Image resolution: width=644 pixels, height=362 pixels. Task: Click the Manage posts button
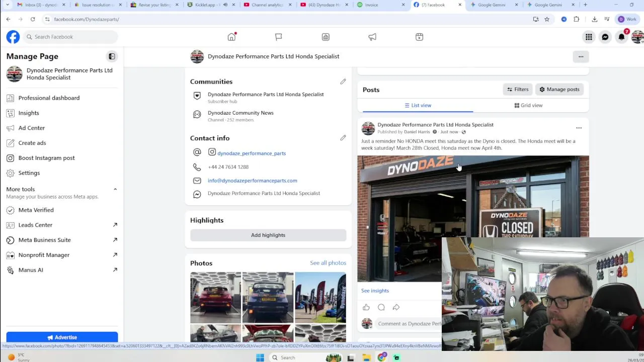coord(559,89)
